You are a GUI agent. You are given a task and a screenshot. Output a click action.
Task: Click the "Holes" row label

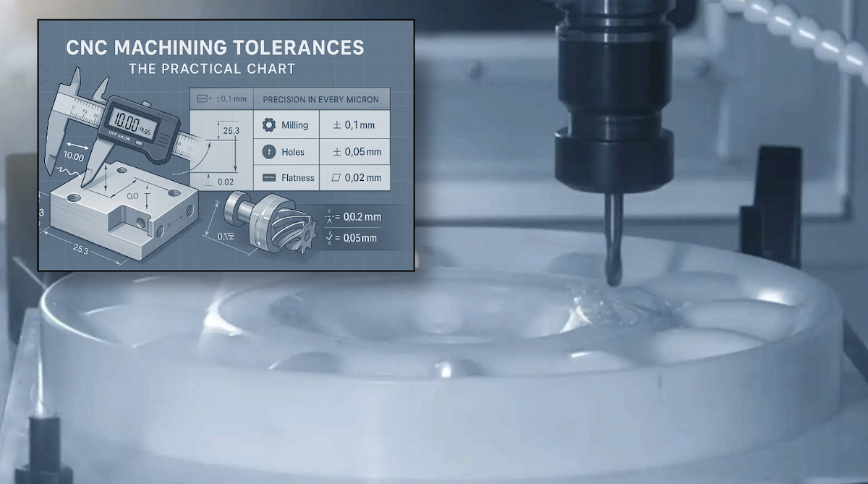[x=294, y=152]
